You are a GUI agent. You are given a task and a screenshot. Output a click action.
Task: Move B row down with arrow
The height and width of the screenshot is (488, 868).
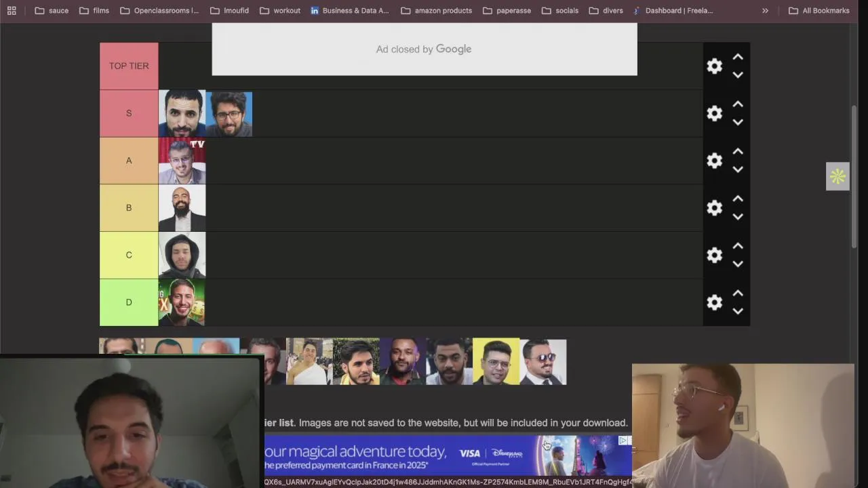click(738, 217)
